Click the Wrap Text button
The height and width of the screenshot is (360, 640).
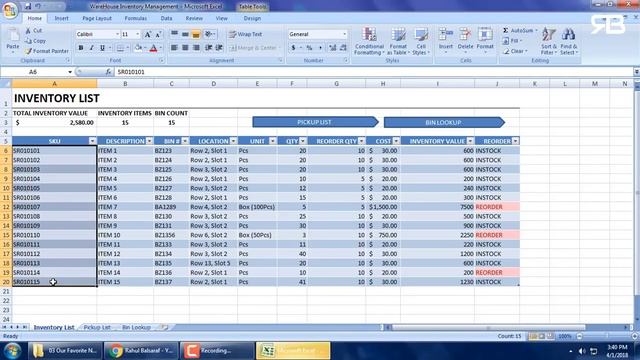tap(246, 34)
